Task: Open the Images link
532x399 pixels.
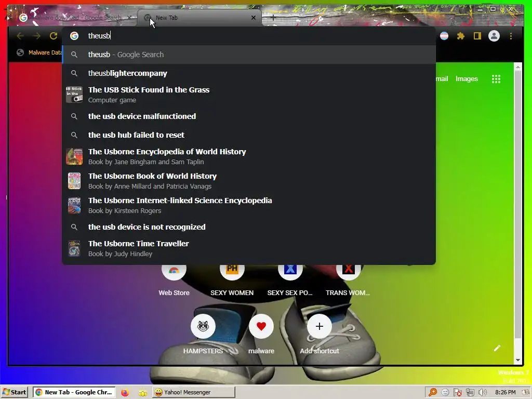Action: pyautogui.click(x=467, y=79)
